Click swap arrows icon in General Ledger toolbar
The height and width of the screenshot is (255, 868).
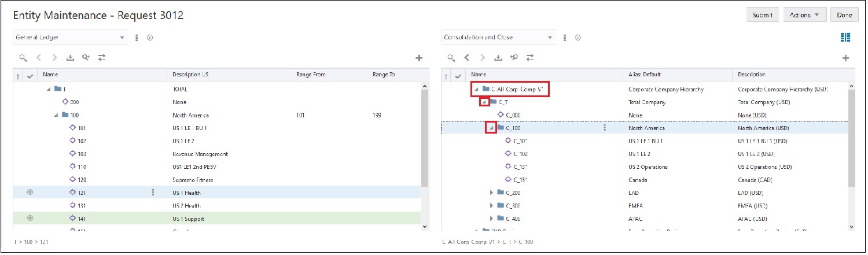click(x=102, y=58)
